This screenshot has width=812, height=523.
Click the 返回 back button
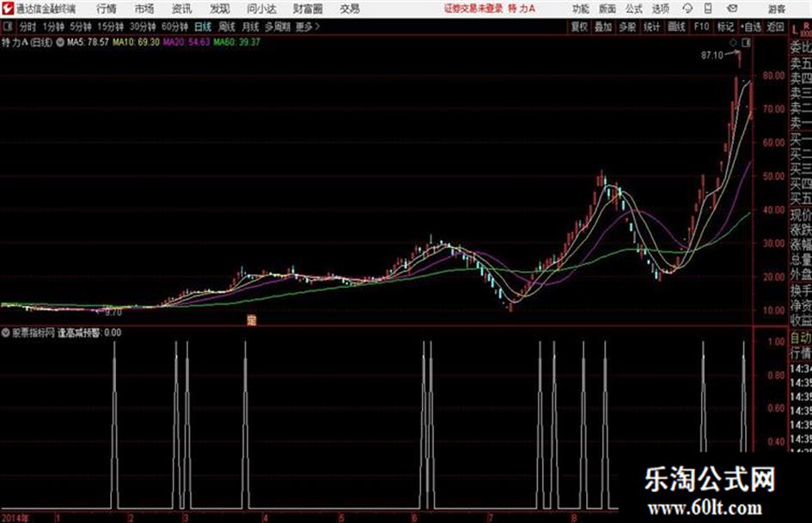point(775,27)
